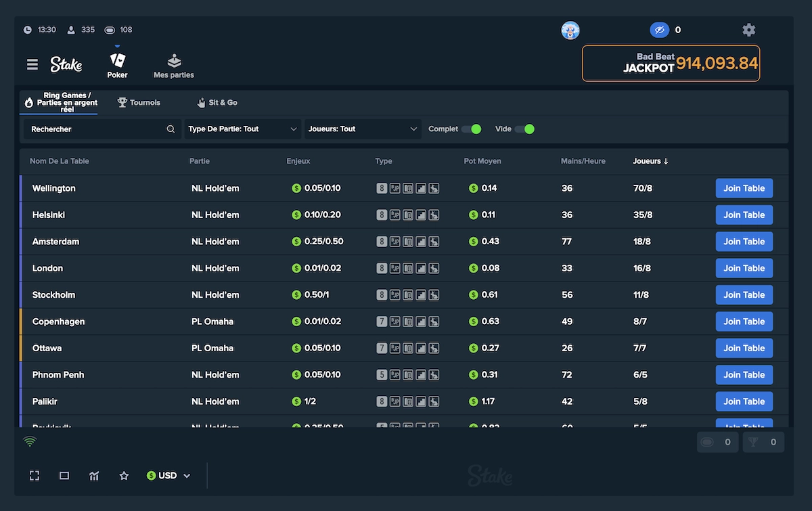The image size is (812, 511).
Task: Join the Wellington table
Action: coord(744,188)
